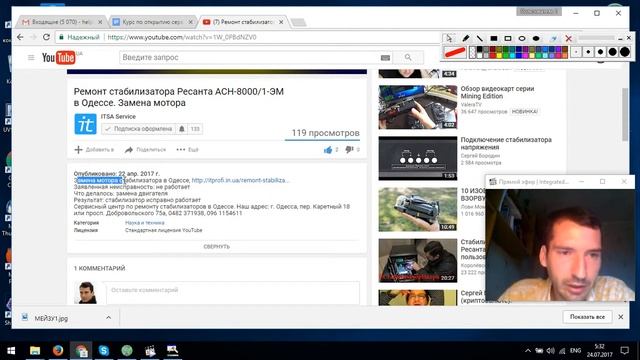Image resolution: width=640 pixels, height=360 pixels.
Task: Select the transparent checkered color swatch
Action: click(472, 53)
